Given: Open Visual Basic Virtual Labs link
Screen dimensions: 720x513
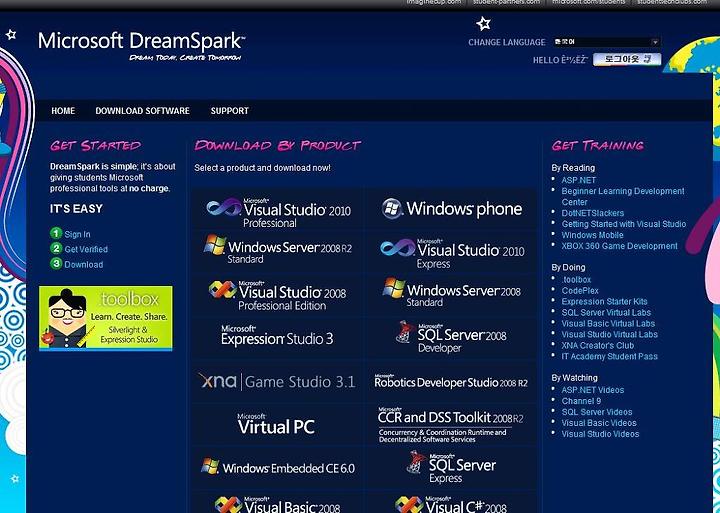Looking at the screenshot, I should (608, 324).
